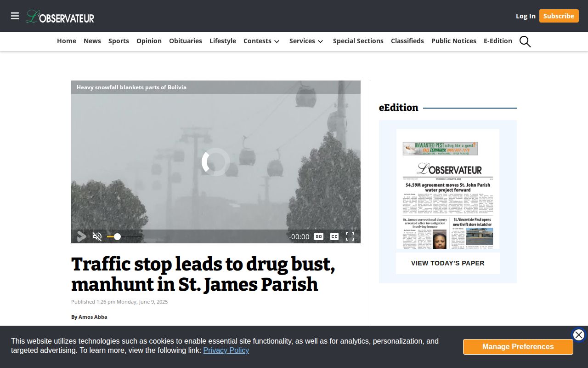Click the orange Subscribe button
This screenshot has width=588, height=368.
tap(559, 16)
